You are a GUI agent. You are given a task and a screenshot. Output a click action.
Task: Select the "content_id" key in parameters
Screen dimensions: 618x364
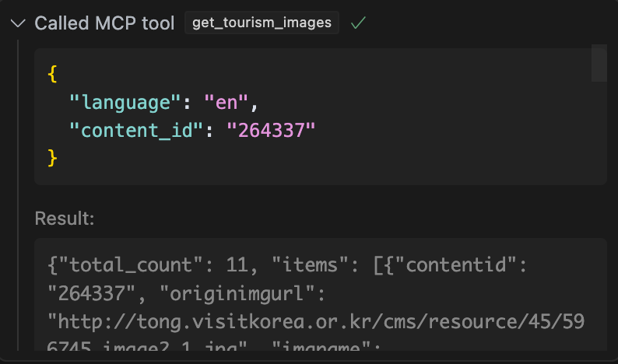(135, 130)
